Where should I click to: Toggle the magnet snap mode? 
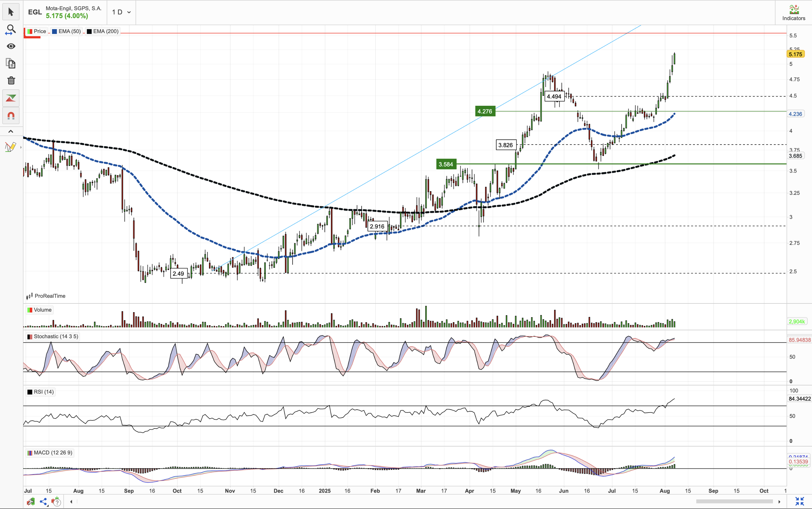click(11, 116)
